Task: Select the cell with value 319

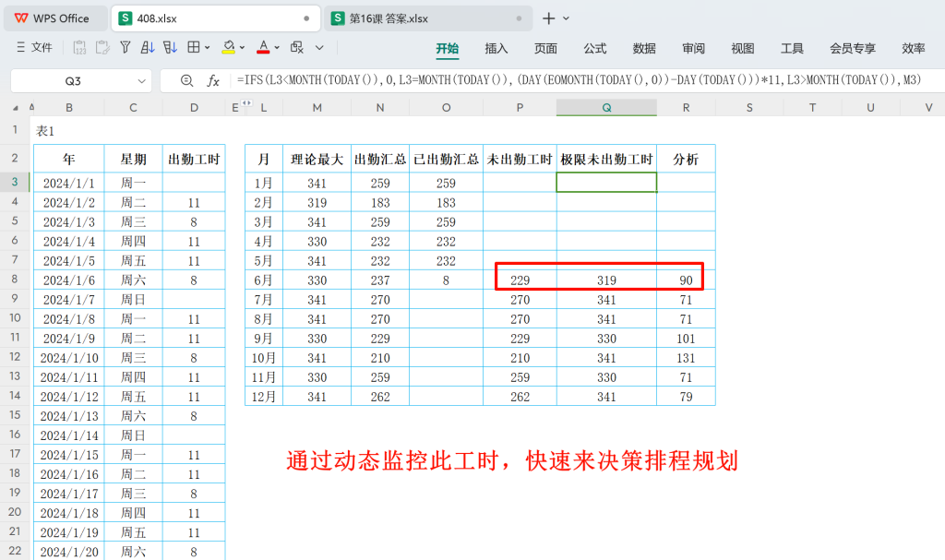Action: pyautogui.click(x=606, y=280)
